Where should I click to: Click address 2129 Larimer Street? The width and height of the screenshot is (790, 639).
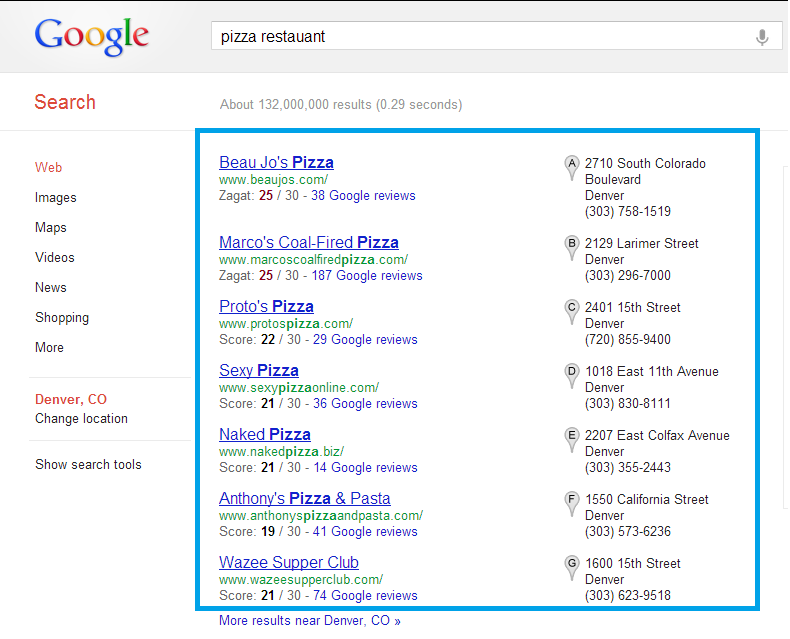641,243
